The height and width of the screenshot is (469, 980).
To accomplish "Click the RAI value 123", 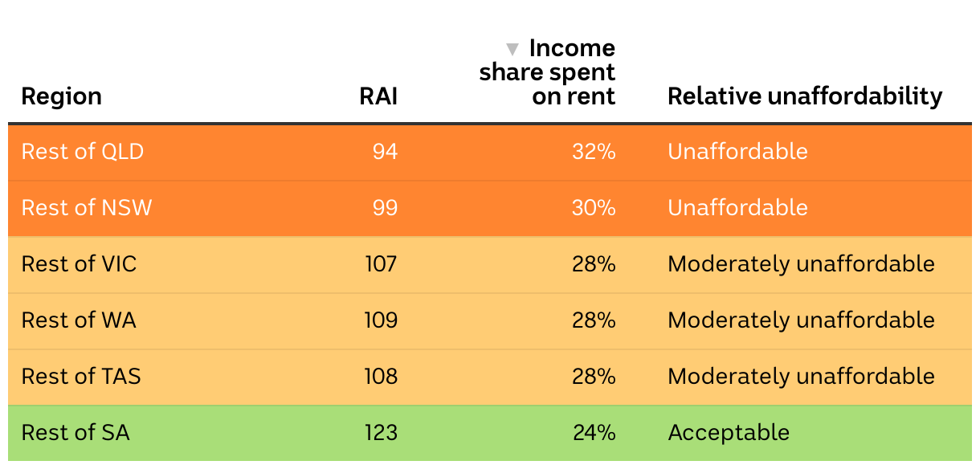I will (x=380, y=433).
